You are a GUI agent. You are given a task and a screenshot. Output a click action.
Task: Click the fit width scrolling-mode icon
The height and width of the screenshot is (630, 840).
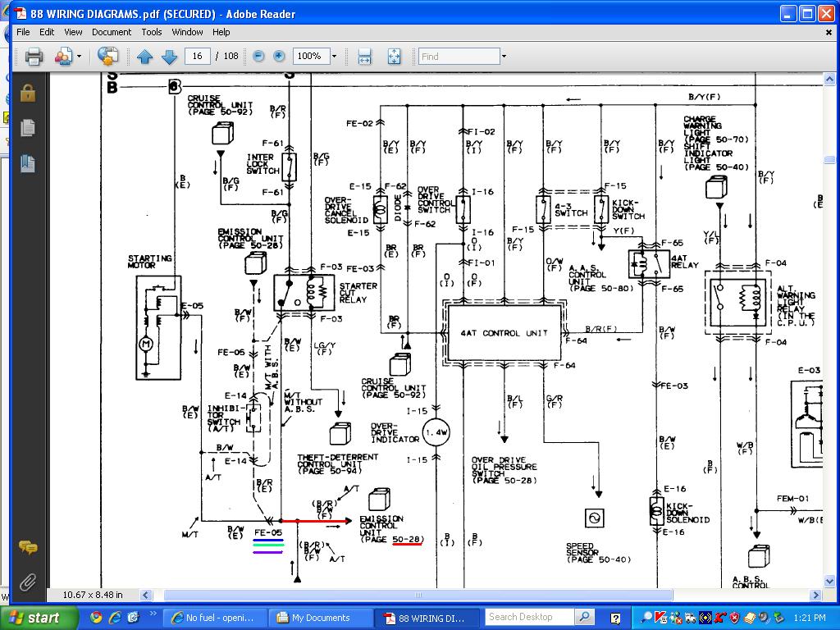click(364, 57)
